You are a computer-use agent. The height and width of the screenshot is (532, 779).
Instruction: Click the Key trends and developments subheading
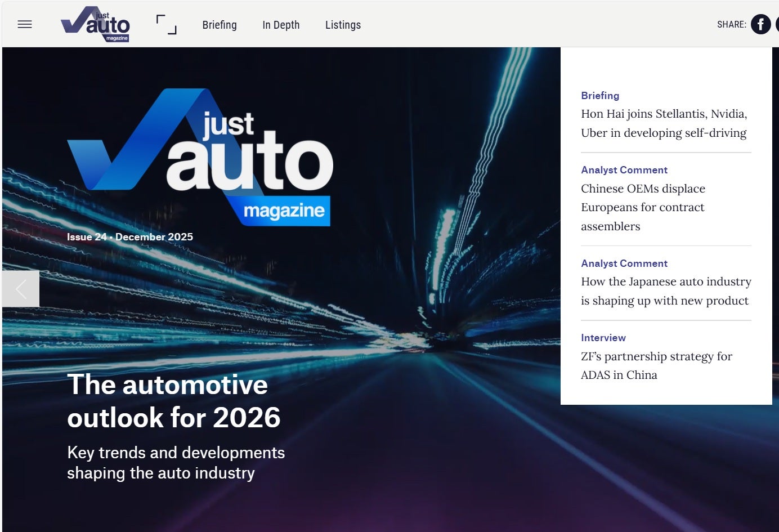click(176, 463)
